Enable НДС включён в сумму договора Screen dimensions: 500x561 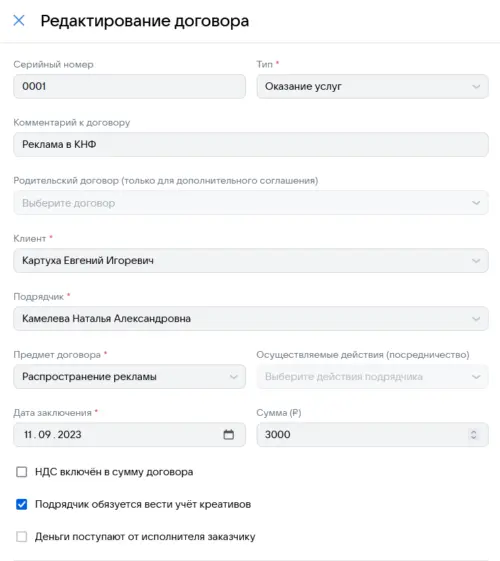pos(21,472)
